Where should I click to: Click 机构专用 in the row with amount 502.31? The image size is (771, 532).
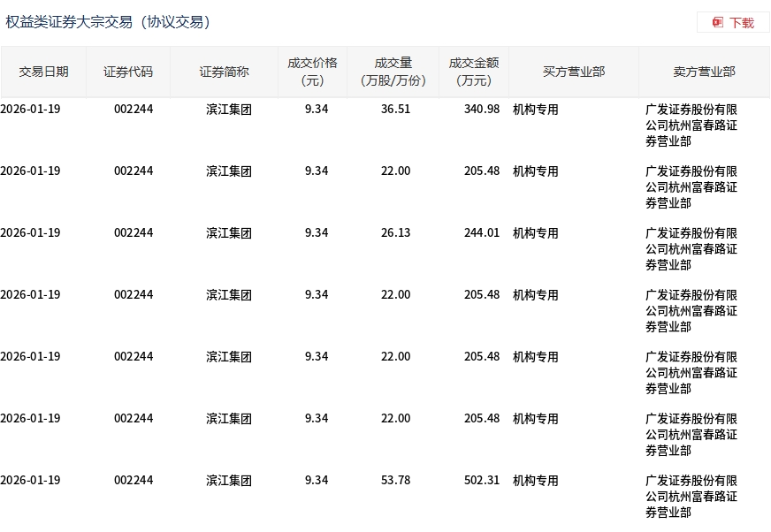pos(536,481)
